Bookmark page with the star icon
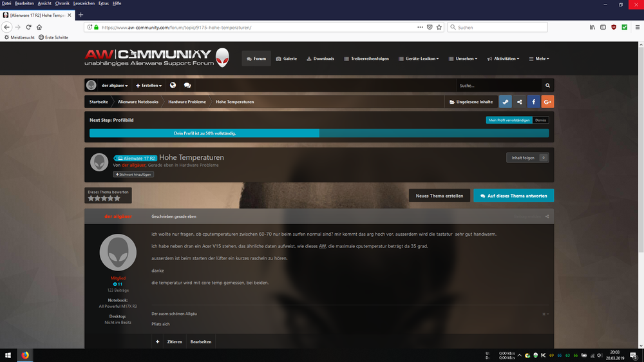 tap(439, 27)
